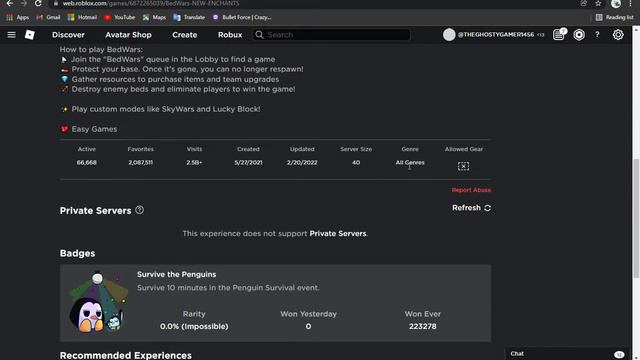This screenshot has width=640, height=360.
Task: Open the THEGHOSTYGAMER1456 profile link
Action: (496, 35)
